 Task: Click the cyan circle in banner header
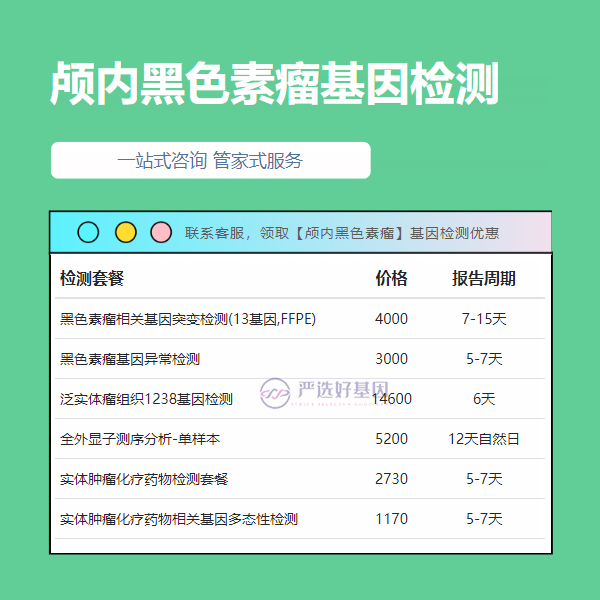click(x=88, y=232)
